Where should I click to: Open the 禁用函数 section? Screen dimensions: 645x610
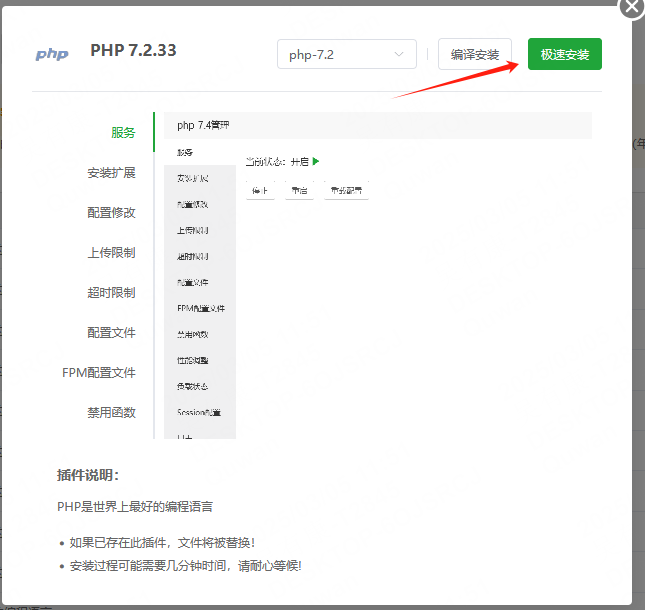tap(111, 413)
